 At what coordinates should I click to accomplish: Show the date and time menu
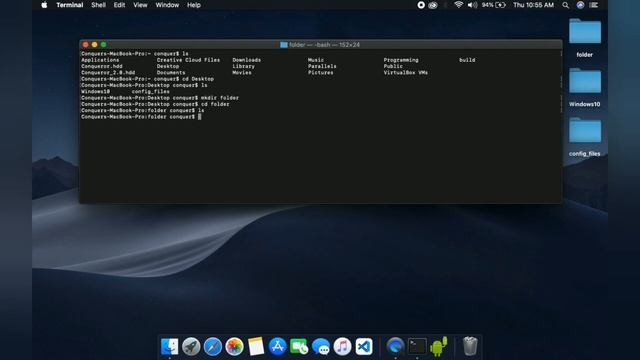coord(533,5)
